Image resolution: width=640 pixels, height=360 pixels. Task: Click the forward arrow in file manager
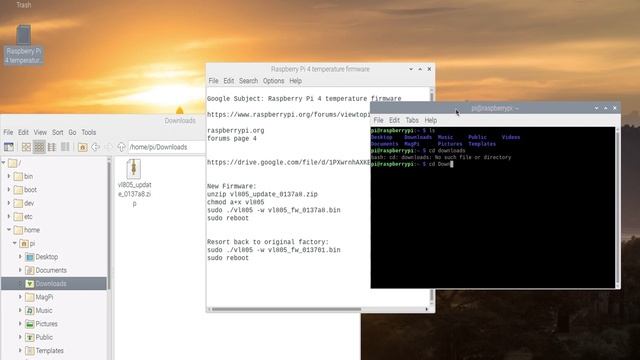coord(109,147)
